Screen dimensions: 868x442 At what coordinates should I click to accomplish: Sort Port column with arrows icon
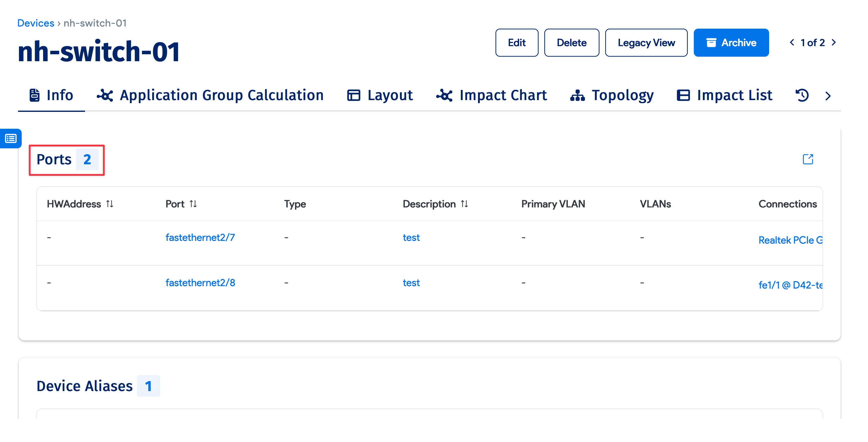coord(193,204)
